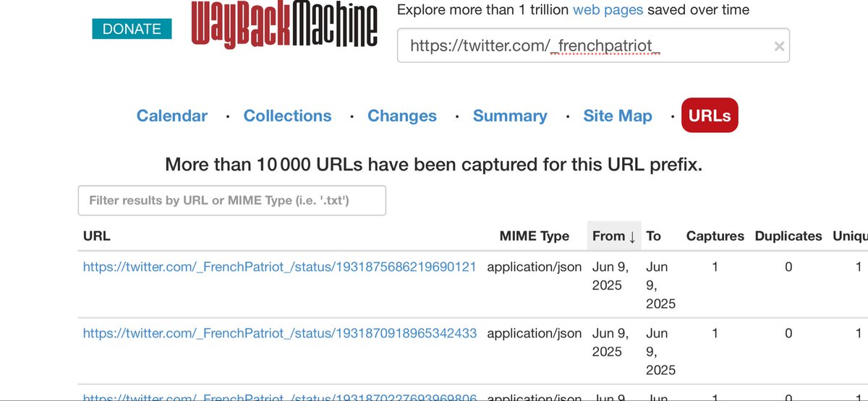Open the Wayback Machine logo home link

coord(284,26)
